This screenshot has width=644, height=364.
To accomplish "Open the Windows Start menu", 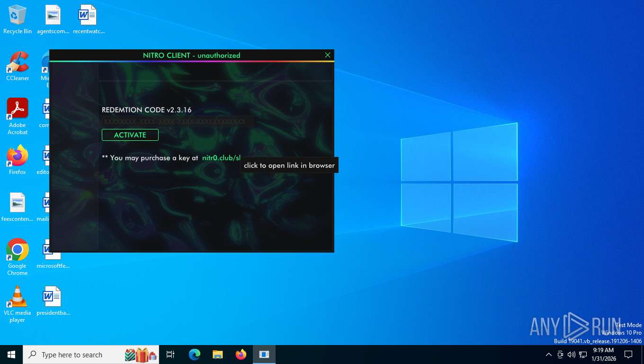I will (11, 355).
